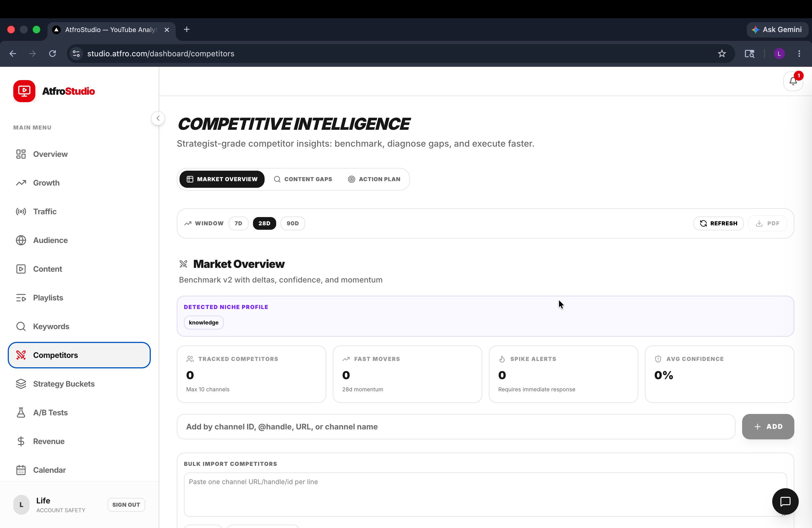Open Strategy Buckets
Image resolution: width=812 pixels, height=528 pixels.
[x=79, y=384]
